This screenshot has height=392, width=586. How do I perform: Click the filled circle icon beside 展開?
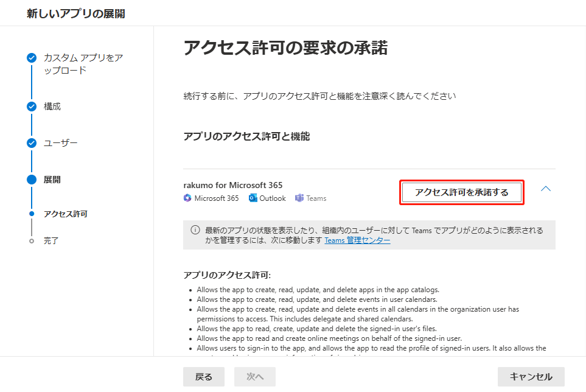[x=32, y=180]
